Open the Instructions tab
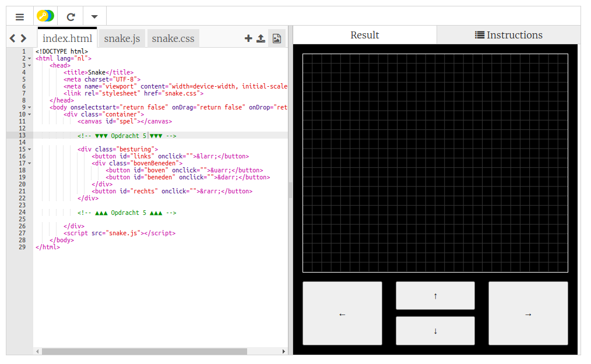The height and width of the screenshot is (364, 591). point(508,35)
